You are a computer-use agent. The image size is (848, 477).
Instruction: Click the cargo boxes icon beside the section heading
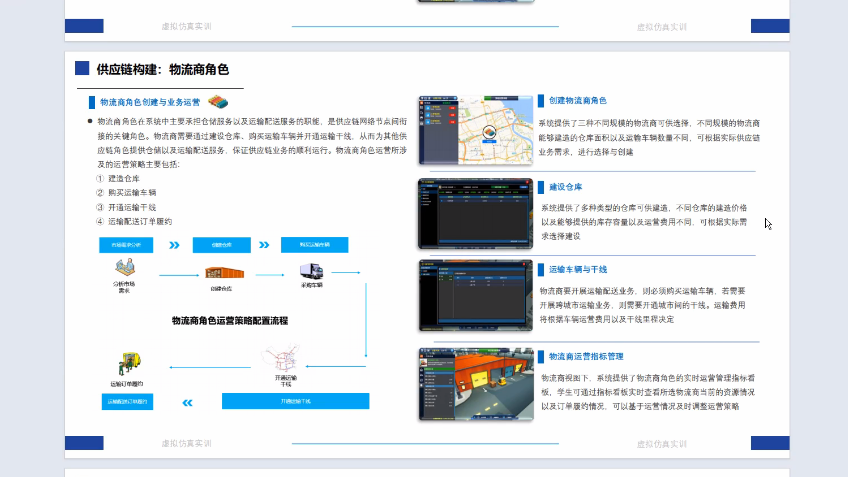click(x=223, y=102)
